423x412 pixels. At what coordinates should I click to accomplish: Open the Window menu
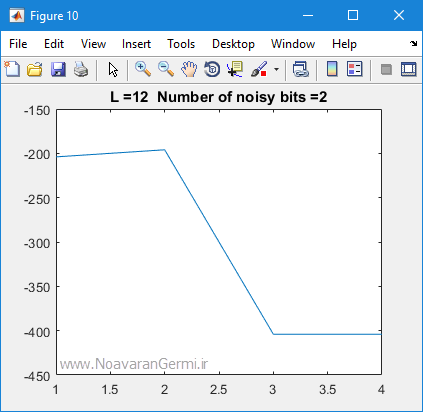point(293,44)
